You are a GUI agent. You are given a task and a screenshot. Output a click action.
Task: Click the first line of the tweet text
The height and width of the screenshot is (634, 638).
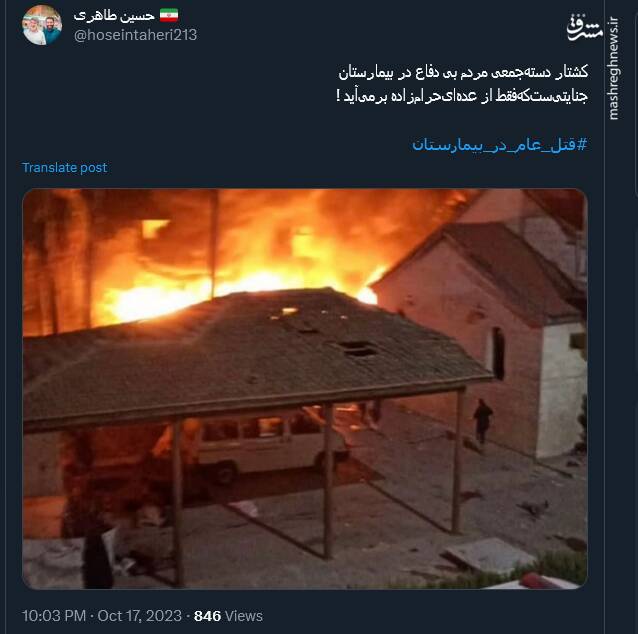click(x=463, y=73)
